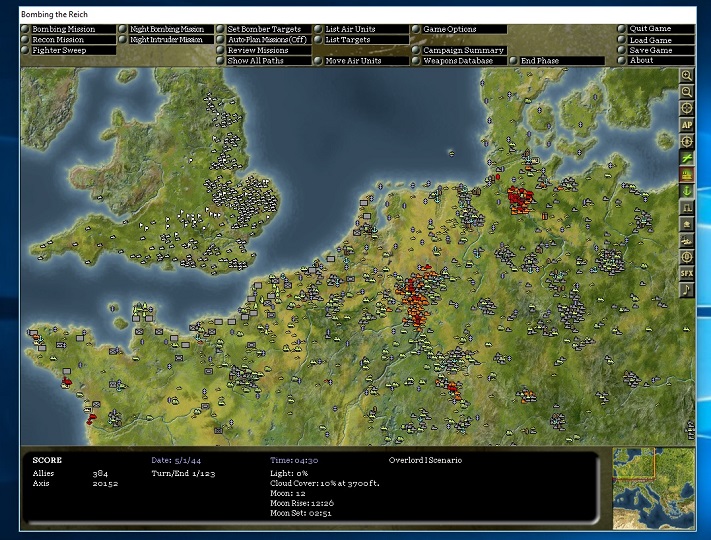
Task: Zoom out with the magnifier minus icon
Action: tap(687, 92)
